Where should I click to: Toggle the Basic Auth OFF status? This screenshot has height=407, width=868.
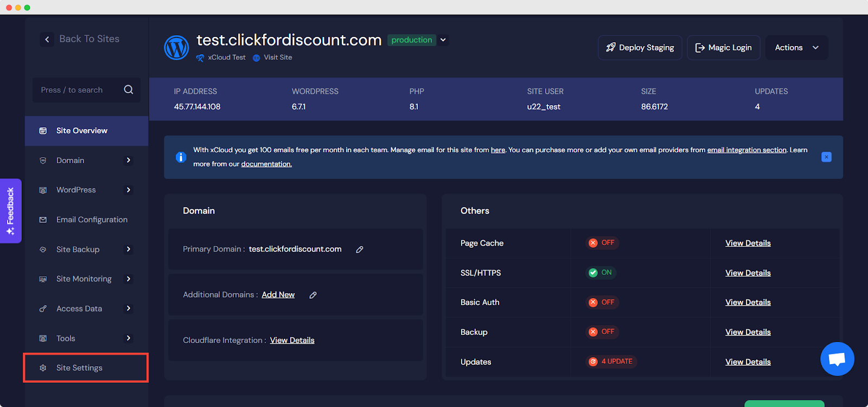click(x=602, y=302)
